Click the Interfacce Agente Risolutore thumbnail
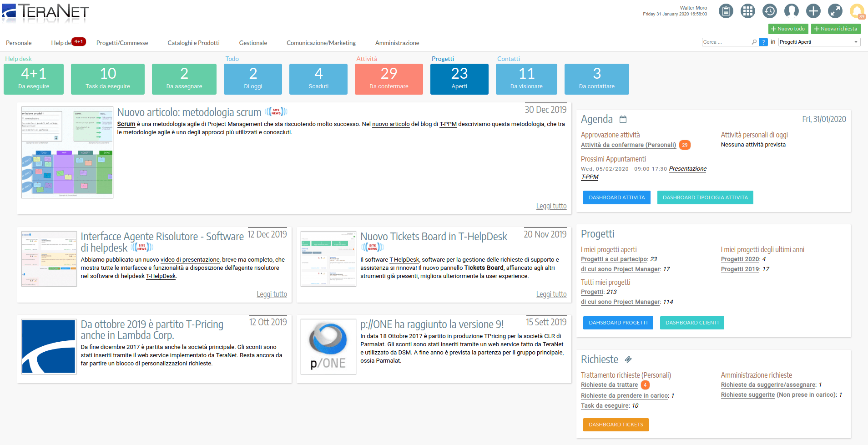Screen dimensions: 868x445 tap(49, 258)
